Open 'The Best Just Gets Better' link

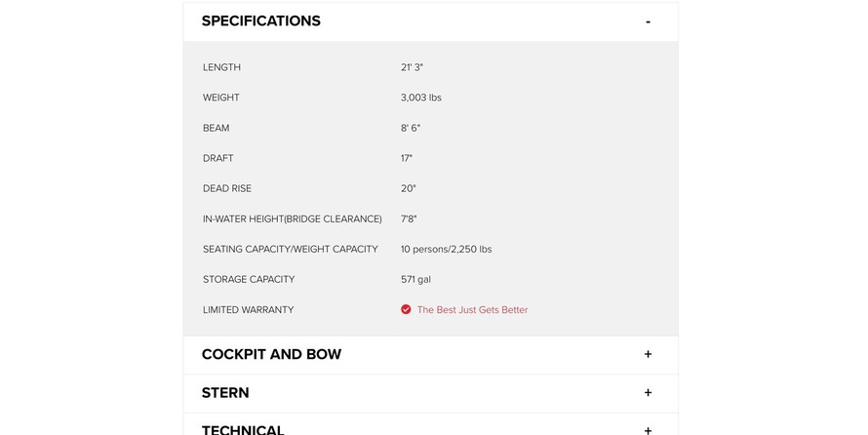click(472, 310)
